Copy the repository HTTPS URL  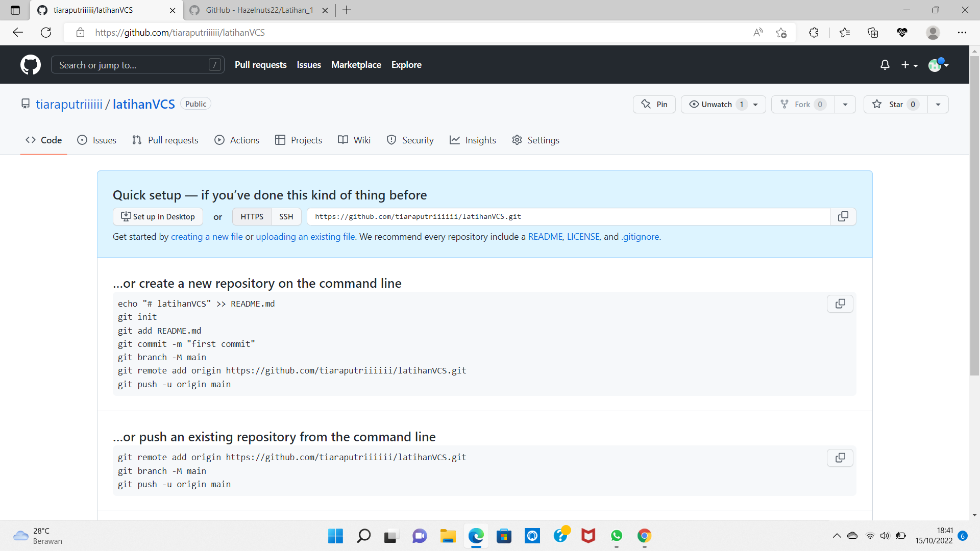[x=843, y=216]
